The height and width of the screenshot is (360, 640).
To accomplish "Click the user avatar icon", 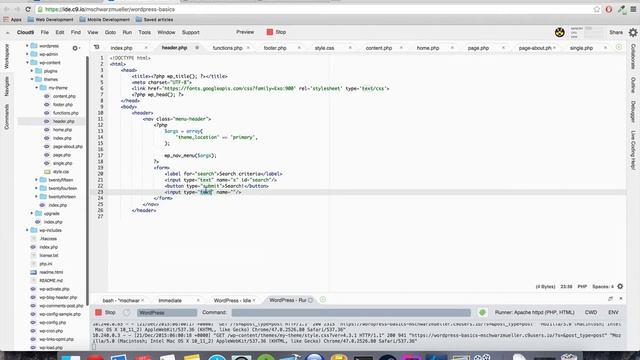I will point(560,32).
